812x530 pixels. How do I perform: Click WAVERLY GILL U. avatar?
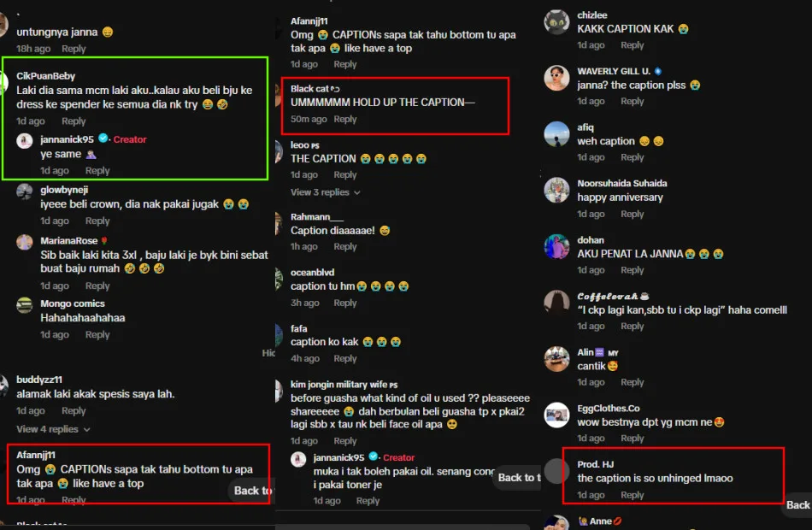[x=556, y=79]
